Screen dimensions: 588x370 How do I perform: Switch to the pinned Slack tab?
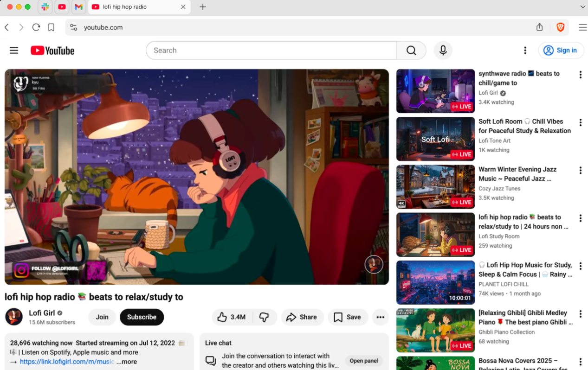pos(45,7)
